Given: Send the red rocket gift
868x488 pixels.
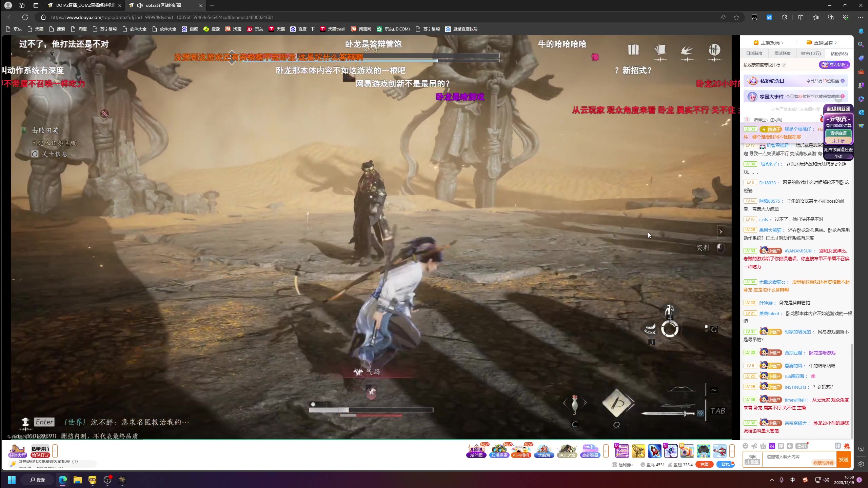Looking at the screenshot, I should point(654,451).
